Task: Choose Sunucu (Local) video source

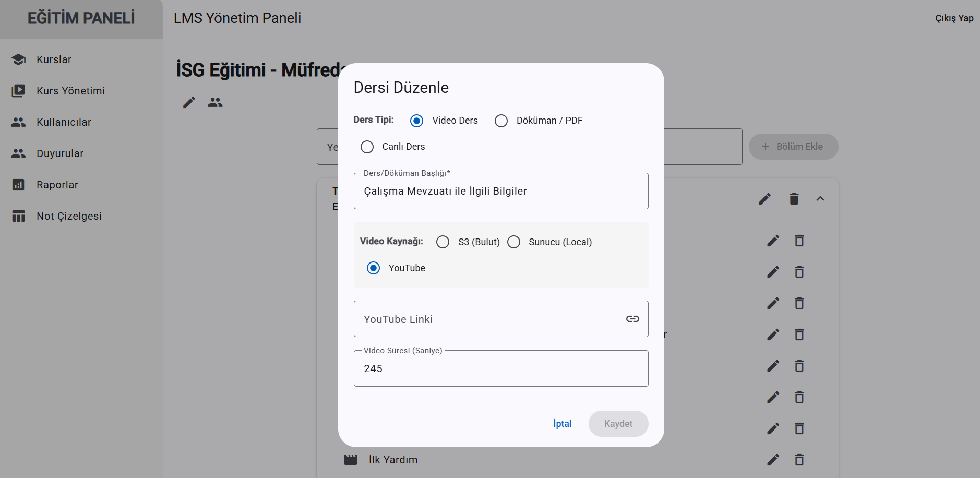Action: (x=513, y=242)
